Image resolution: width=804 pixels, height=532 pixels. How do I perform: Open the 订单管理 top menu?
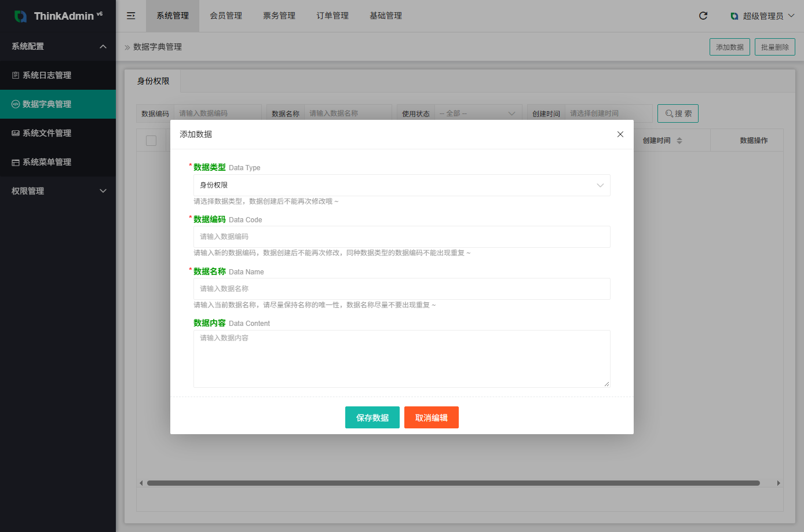(332, 16)
